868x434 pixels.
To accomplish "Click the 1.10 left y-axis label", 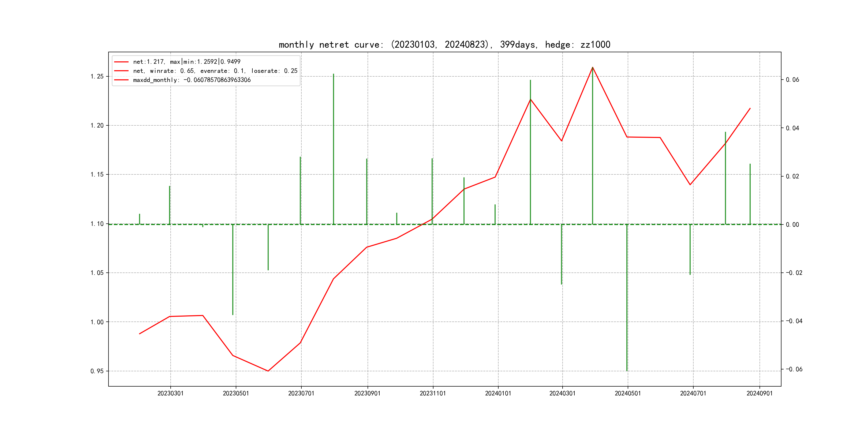I will coord(97,224).
